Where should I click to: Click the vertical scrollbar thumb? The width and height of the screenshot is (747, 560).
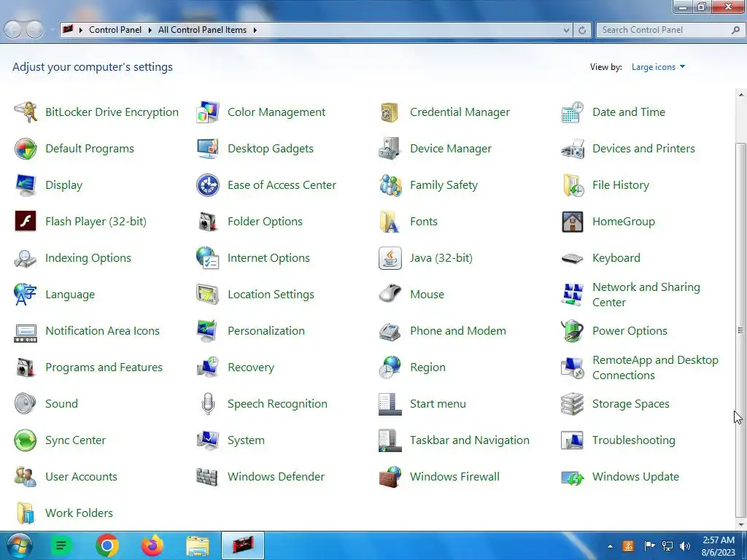(x=740, y=330)
